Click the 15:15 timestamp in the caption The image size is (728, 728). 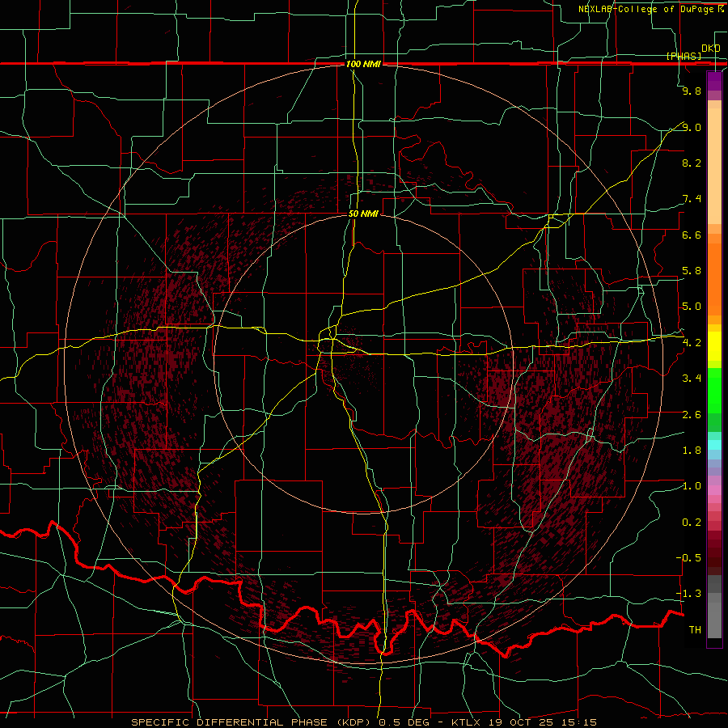click(x=580, y=722)
